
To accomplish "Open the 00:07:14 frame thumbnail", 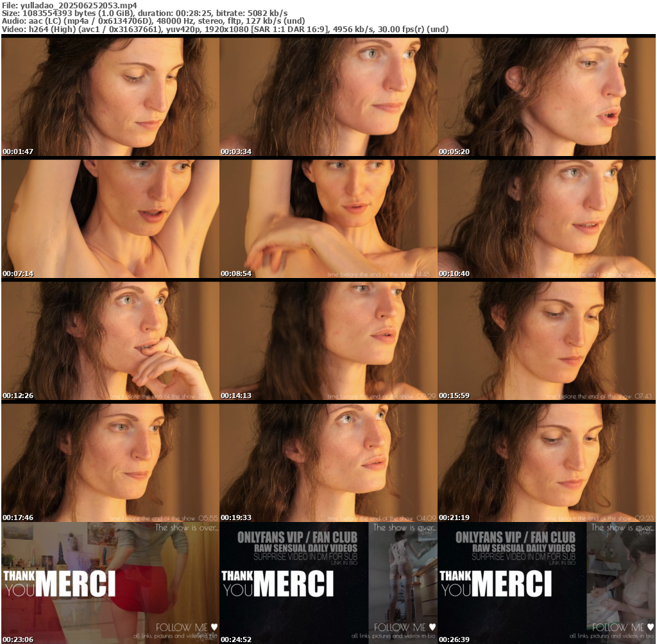I will click(x=110, y=218).
